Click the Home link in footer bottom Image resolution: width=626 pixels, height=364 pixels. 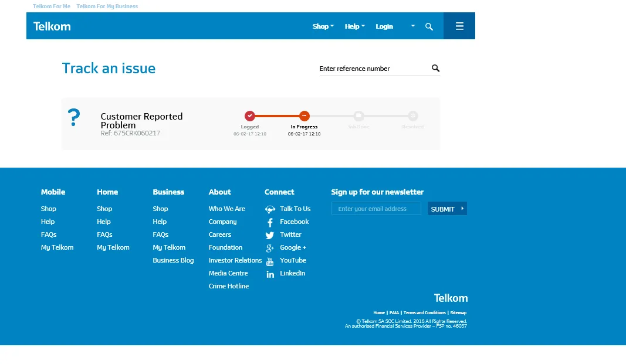click(379, 312)
